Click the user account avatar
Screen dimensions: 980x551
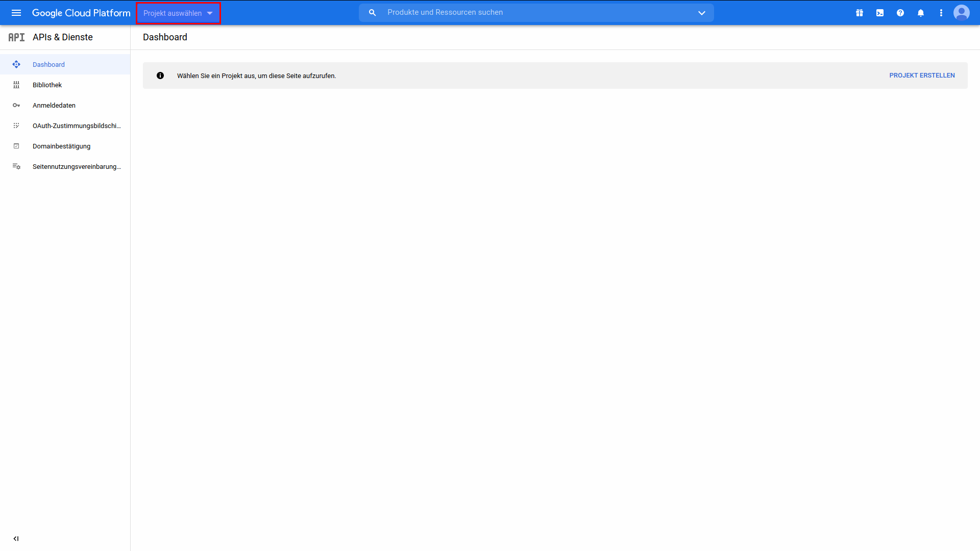coord(962,13)
